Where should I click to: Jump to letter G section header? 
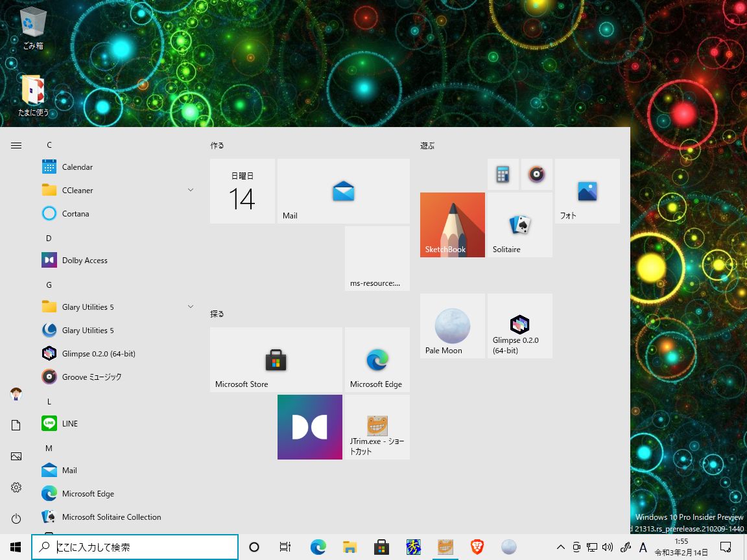(x=49, y=285)
